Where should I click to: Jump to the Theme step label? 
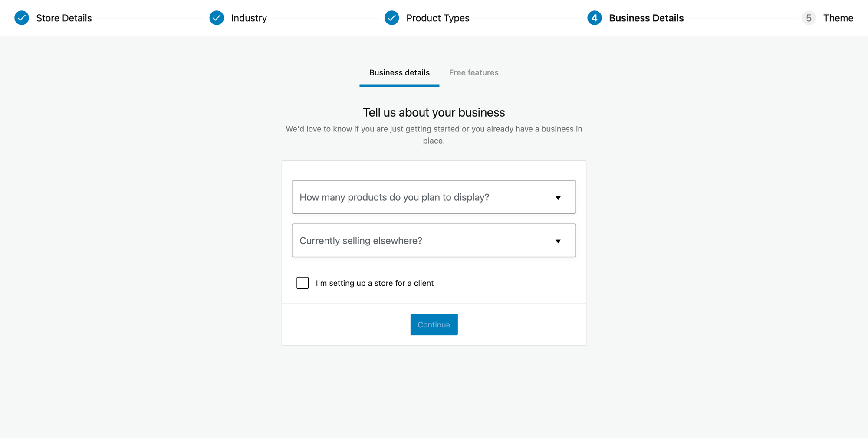click(x=838, y=18)
